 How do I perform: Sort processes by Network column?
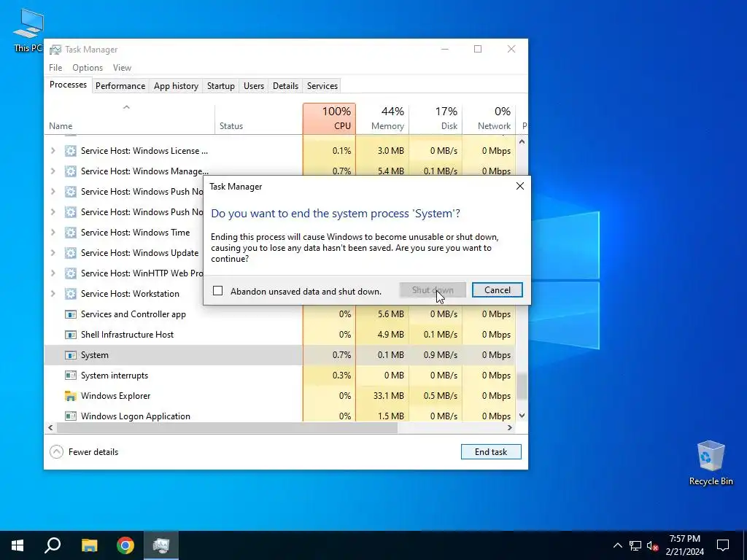click(489, 119)
